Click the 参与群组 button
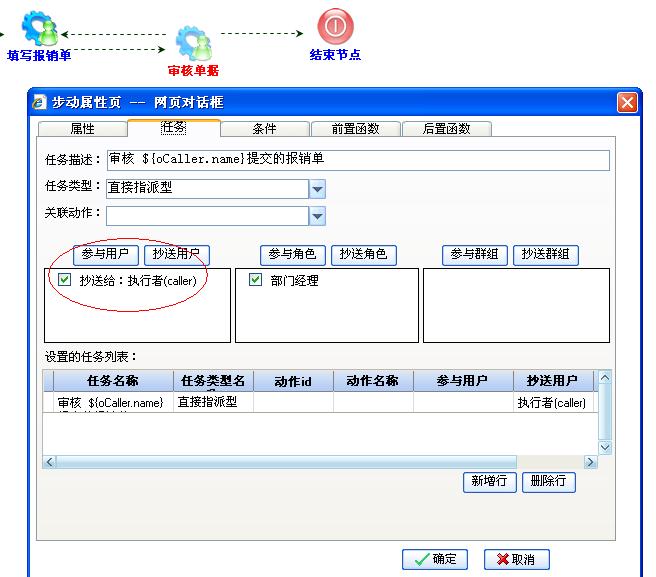The image size is (656, 577). click(x=474, y=255)
